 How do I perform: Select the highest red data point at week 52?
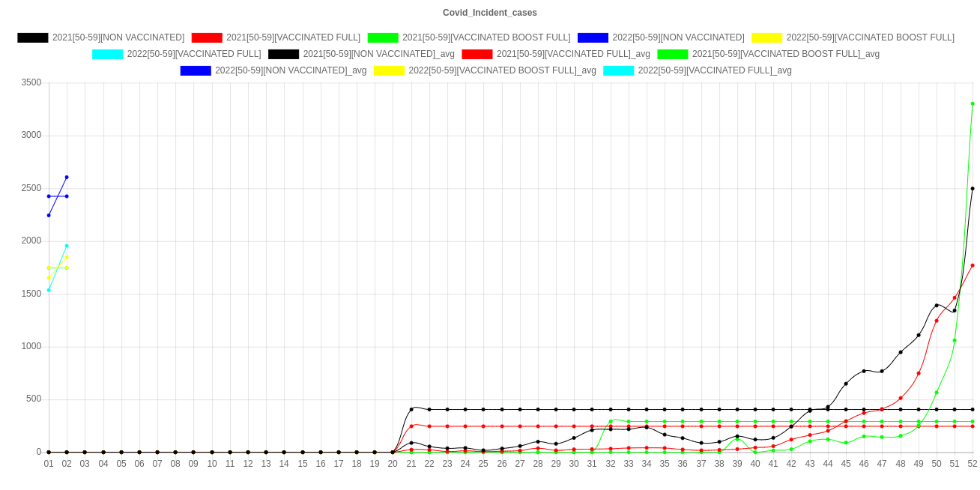pyautogui.click(x=973, y=265)
